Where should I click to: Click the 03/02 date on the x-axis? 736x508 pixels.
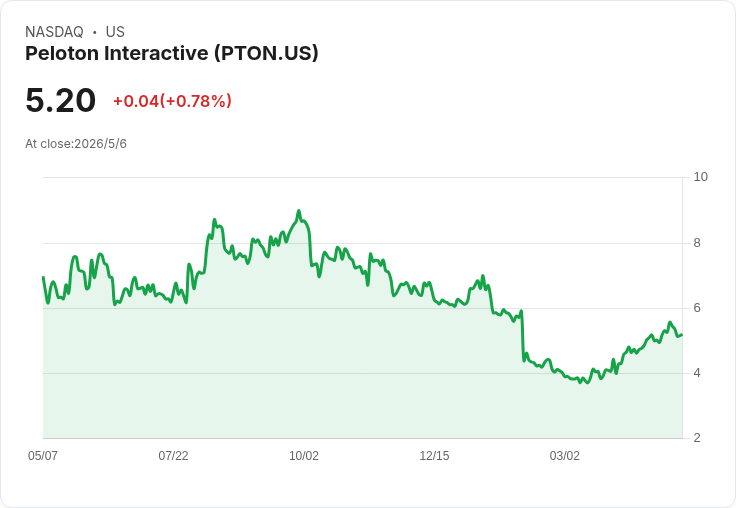click(565, 456)
